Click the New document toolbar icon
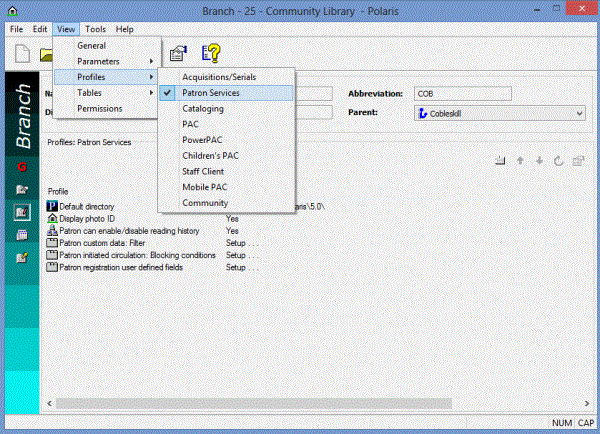This screenshot has height=434, width=600. [22, 55]
